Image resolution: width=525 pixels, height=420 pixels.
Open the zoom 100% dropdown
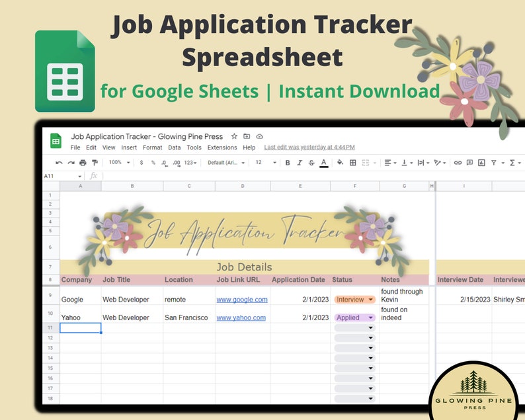pyautogui.click(x=119, y=163)
